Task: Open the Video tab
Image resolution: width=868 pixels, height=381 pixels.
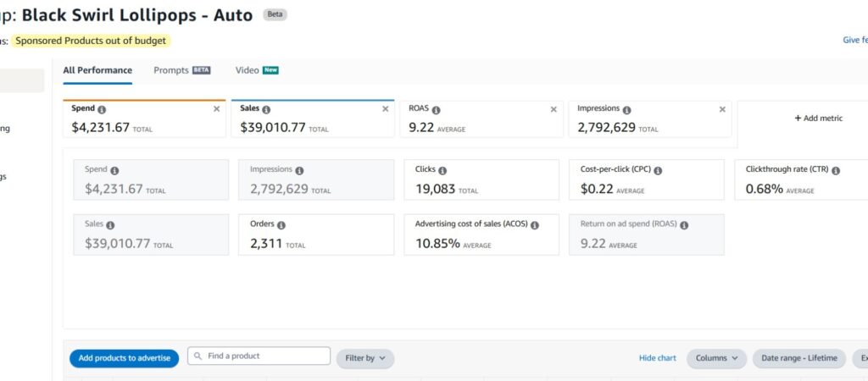Action: (x=247, y=70)
